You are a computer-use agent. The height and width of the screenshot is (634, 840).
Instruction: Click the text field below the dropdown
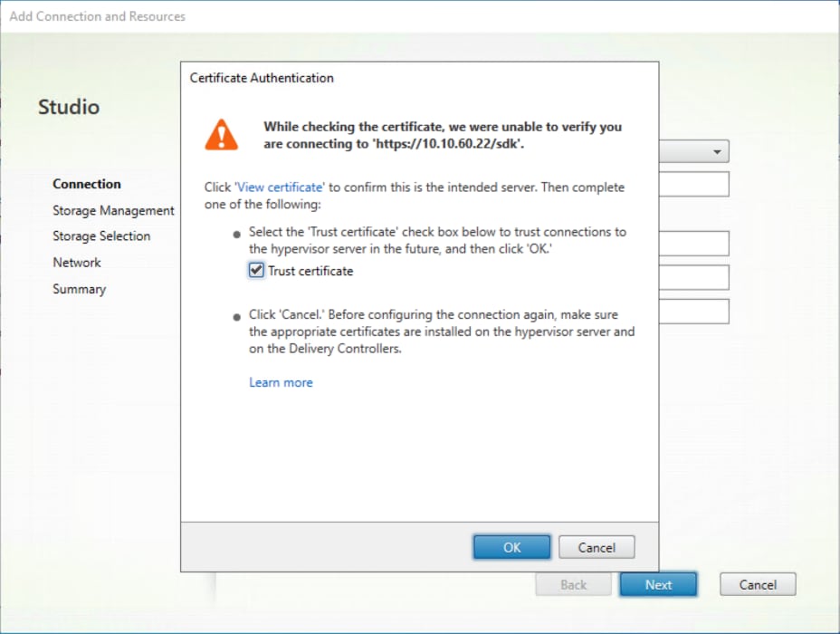(x=694, y=185)
